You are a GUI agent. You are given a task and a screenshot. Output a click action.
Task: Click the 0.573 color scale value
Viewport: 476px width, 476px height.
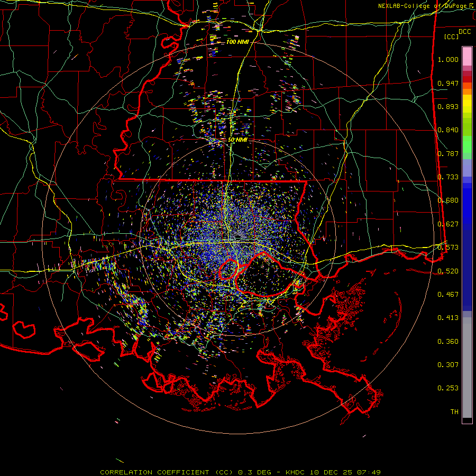point(448,248)
